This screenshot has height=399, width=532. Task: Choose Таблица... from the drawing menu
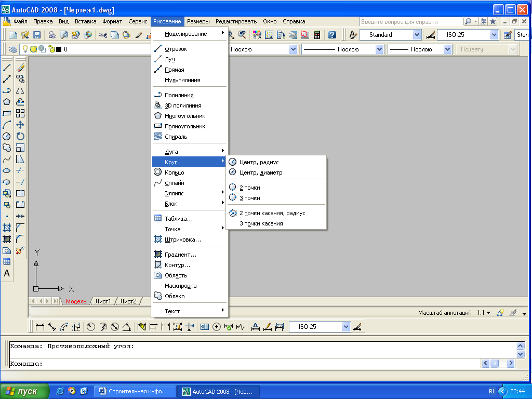point(190,219)
